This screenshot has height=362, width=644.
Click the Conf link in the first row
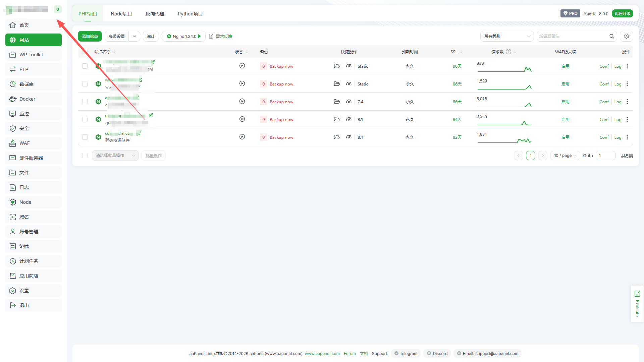click(604, 66)
